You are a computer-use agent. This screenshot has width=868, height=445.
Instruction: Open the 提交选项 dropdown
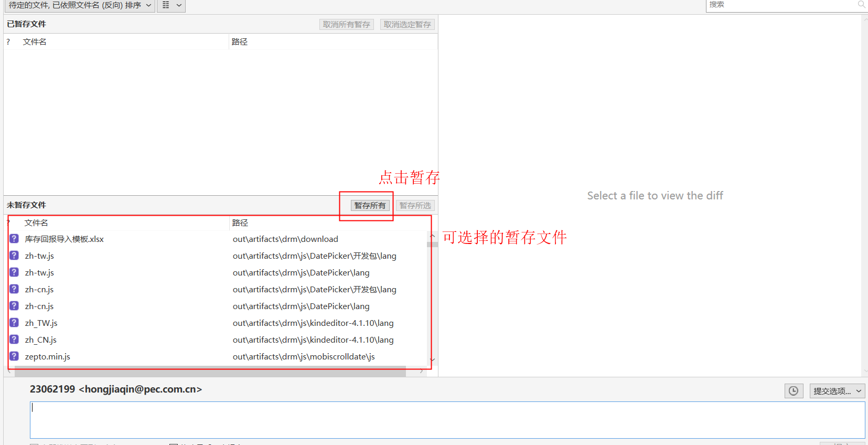pyautogui.click(x=837, y=391)
